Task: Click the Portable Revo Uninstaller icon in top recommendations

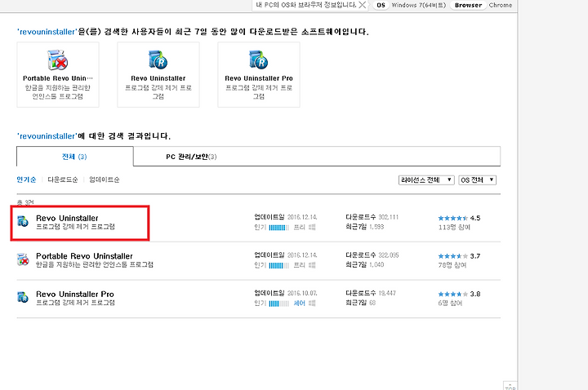Action: coord(57,60)
